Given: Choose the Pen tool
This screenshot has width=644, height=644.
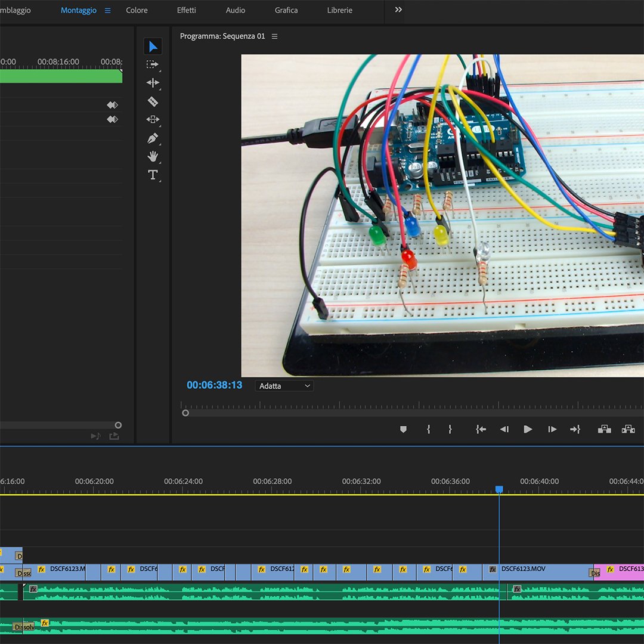Looking at the screenshot, I should pyautogui.click(x=153, y=138).
